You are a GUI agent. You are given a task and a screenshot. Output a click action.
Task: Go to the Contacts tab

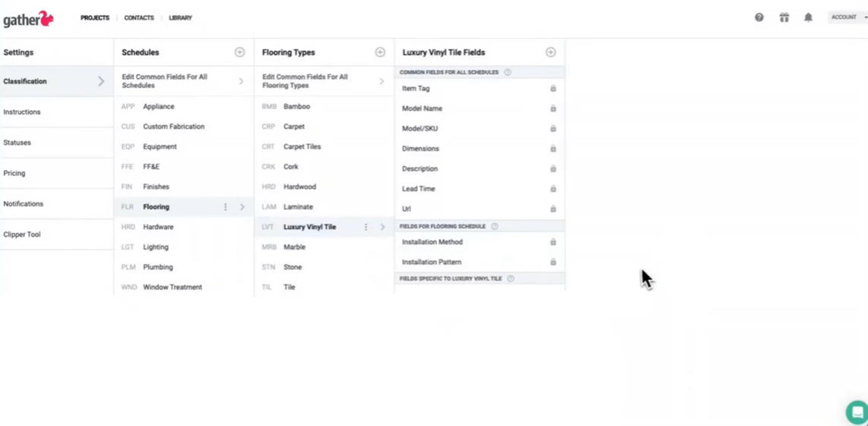click(x=139, y=17)
